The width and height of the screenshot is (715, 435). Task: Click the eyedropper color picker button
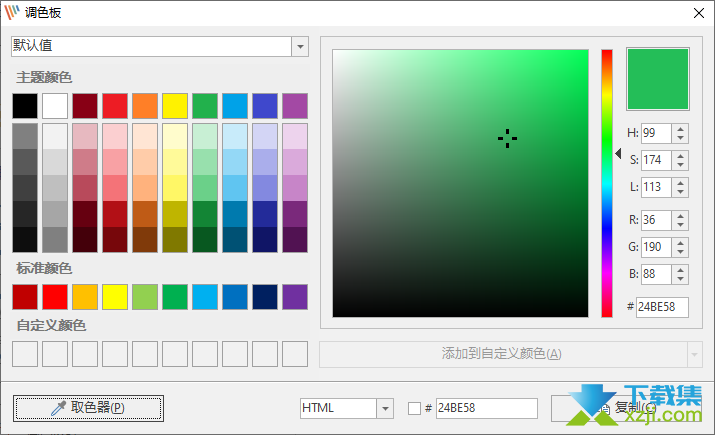tap(88, 408)
